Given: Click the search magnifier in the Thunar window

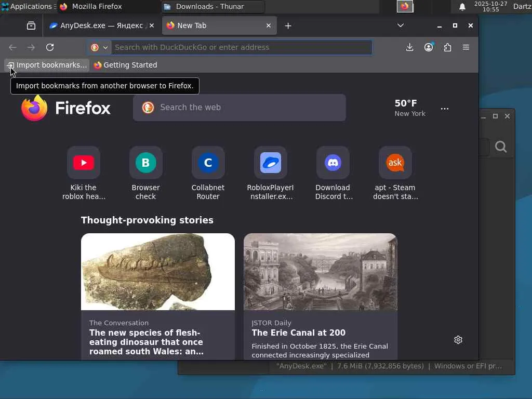Looking at the screenshot, I should click(501, 147).
